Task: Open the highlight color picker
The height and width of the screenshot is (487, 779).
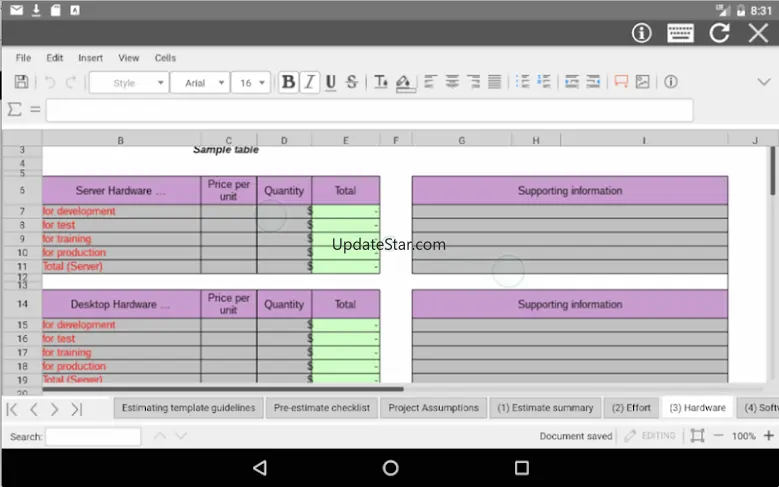Action: coord(403,83)
